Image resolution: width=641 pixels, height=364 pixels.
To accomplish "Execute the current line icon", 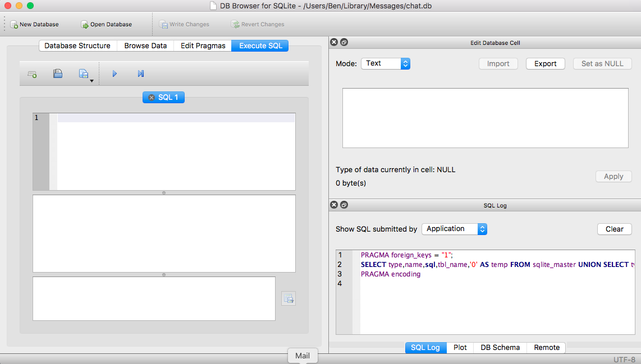I will [x=141, y=74].
